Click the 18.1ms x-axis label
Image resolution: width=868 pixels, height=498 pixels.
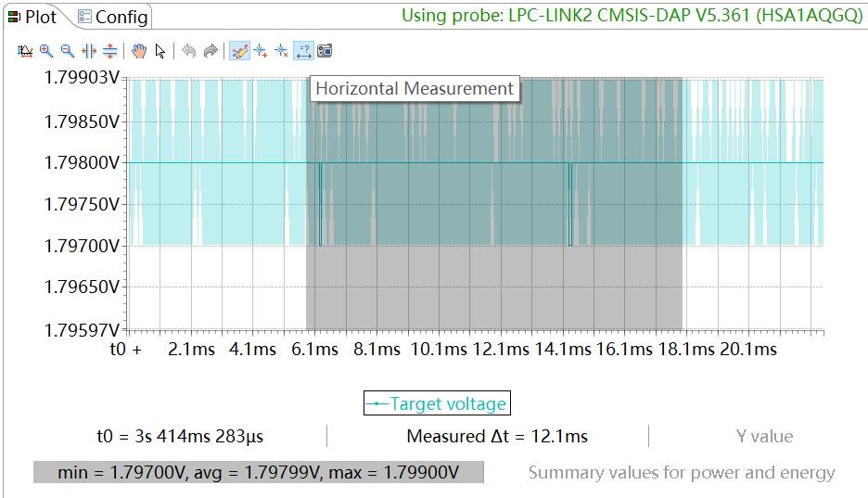[686, 349]
